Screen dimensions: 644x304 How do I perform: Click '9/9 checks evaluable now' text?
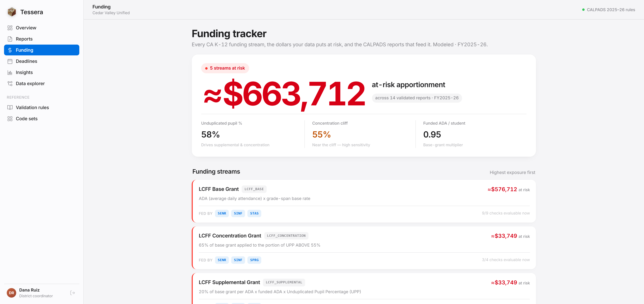(x=506, y=213)
